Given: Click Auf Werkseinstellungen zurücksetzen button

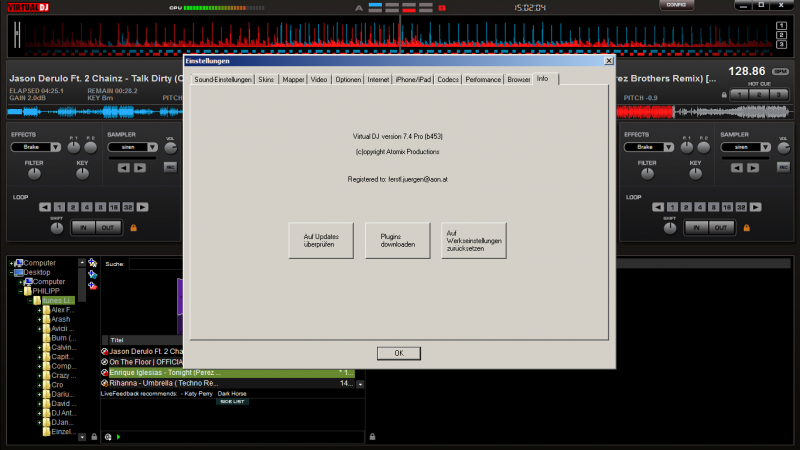Looking at the screenshot, I should tap(474, 240).
